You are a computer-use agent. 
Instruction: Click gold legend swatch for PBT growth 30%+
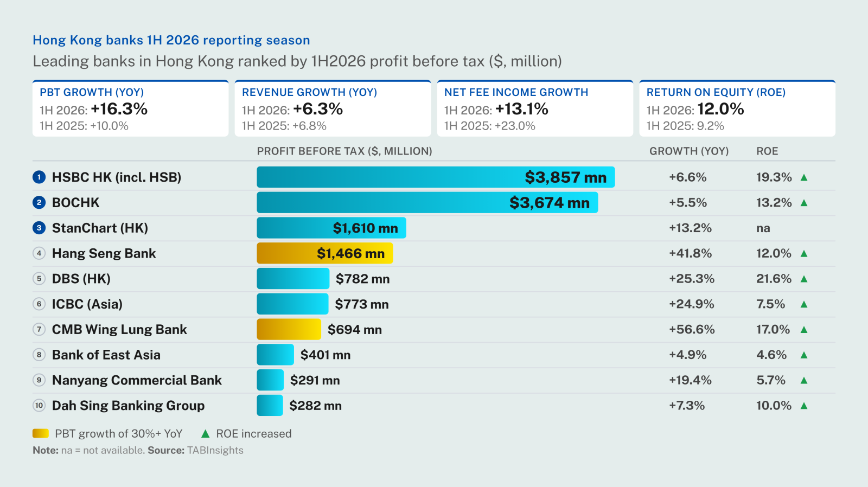[x=41, y=433]
